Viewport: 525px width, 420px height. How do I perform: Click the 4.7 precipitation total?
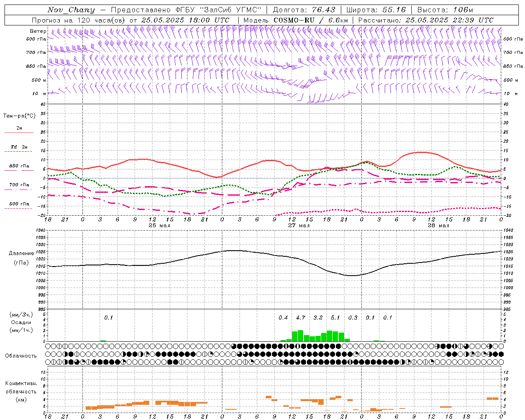tap(301, 317)
